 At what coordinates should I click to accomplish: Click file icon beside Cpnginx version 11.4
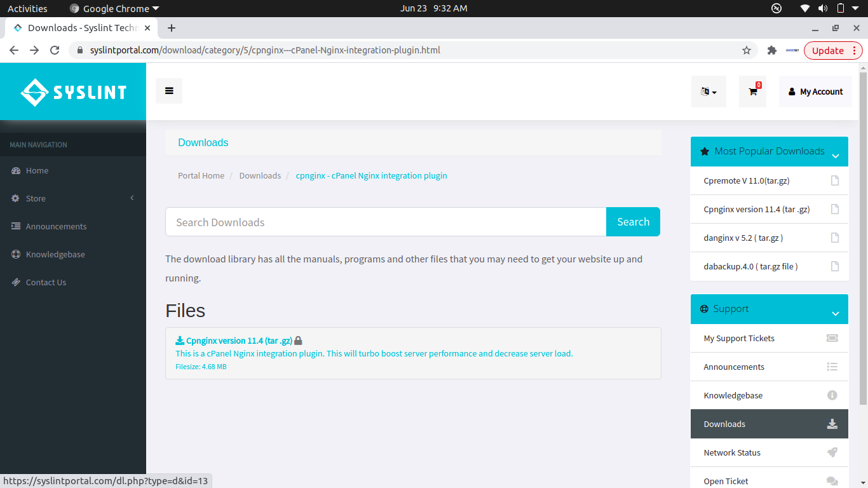pyautogui.click(x=835, y=209)
